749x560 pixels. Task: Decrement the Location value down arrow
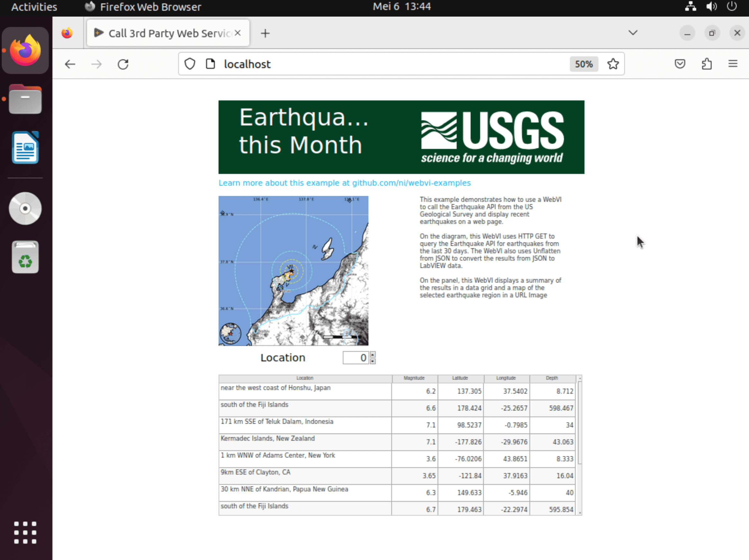point(373,361)
